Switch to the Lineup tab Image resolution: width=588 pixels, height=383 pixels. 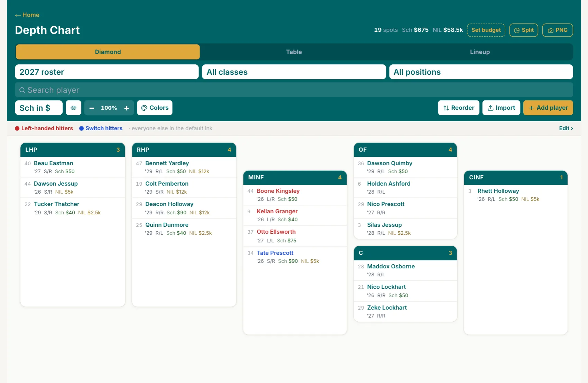click(480, 52)
